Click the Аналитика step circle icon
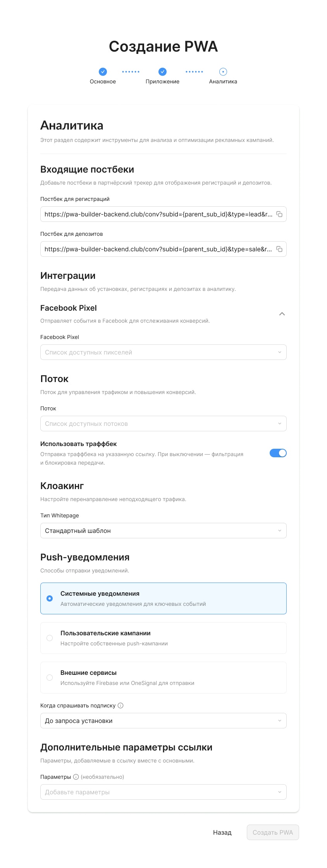This screenshot has width=327, height=868. point(223,72)
